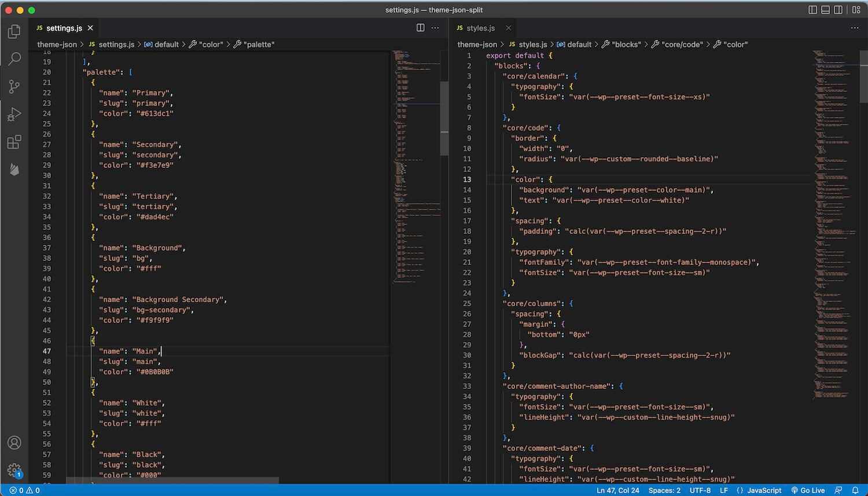The height and width of the screenshot is (496, 868).
Task: Open More Actions menu for styles.js editor
Action: pyautogui.click(x=855, y=28)
